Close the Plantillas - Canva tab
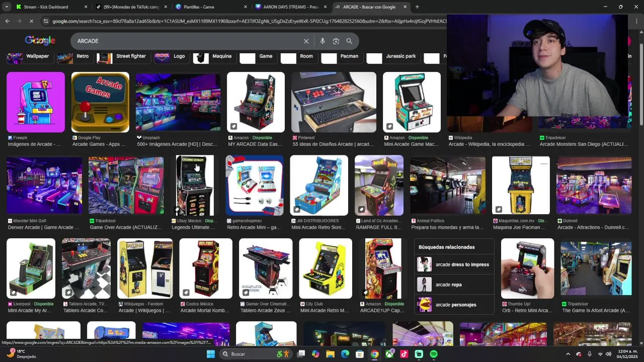Image resolution: width=644 pixels, height=362 pixels. 246,7
